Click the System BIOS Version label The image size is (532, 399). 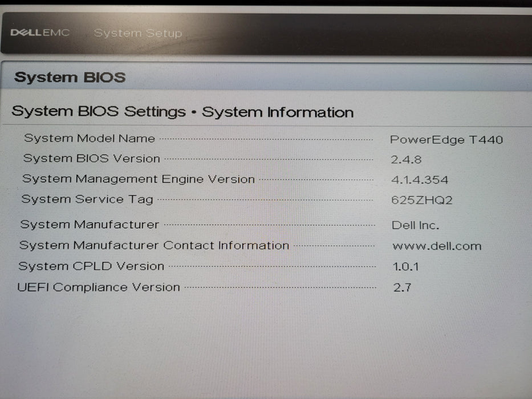tap(92, 158)
